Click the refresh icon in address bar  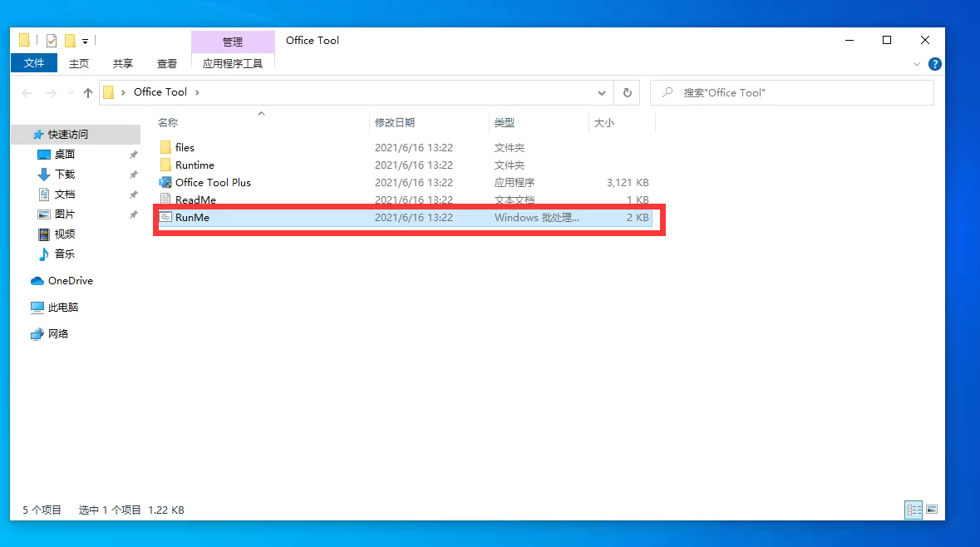(x=627, y=92)
